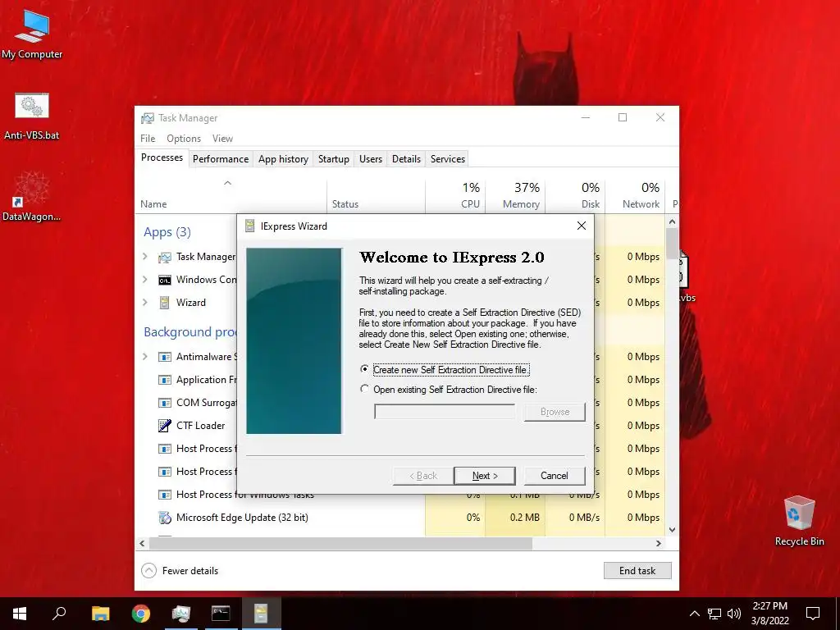The width and height of the screenshot is (840, 630).
Task: Click the Microsoft Edge Update icon
Action: pyautogui.click(x=164, y=518)
